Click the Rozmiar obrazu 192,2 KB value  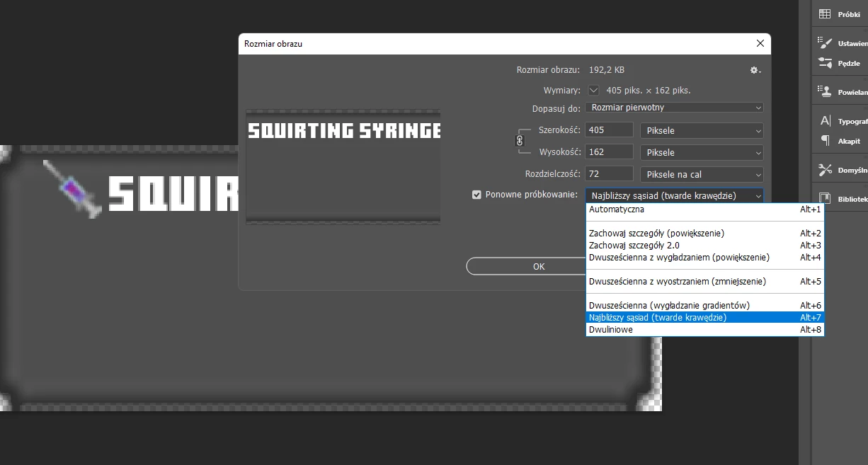point(607,70)
